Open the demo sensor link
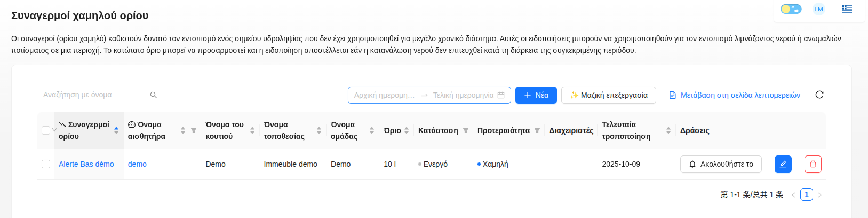868x218 pixels. [x=137, y=164]
